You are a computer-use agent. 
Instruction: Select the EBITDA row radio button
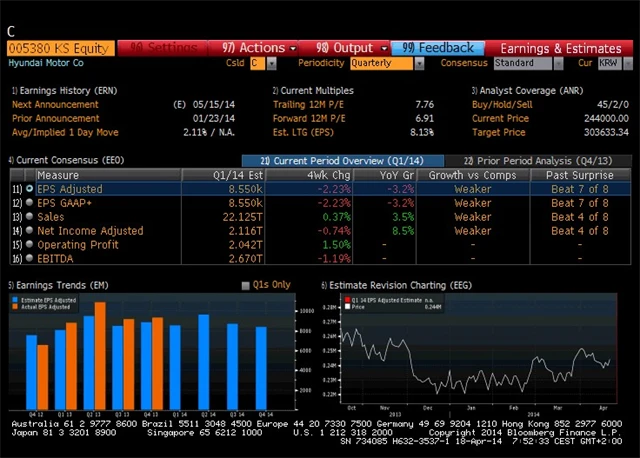(x=30, y=259)
